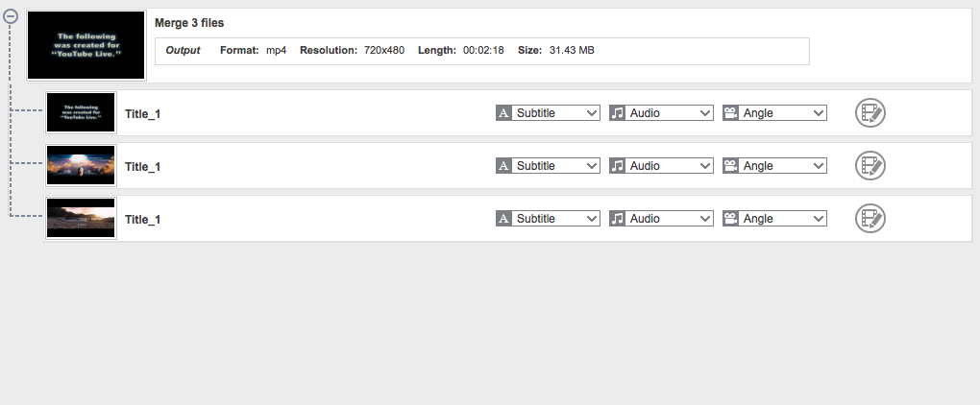Image resolution: width=980 pixels, height=405 pixels.
Task: Collapse the Merge 3 files group
Action: (12, 16)
